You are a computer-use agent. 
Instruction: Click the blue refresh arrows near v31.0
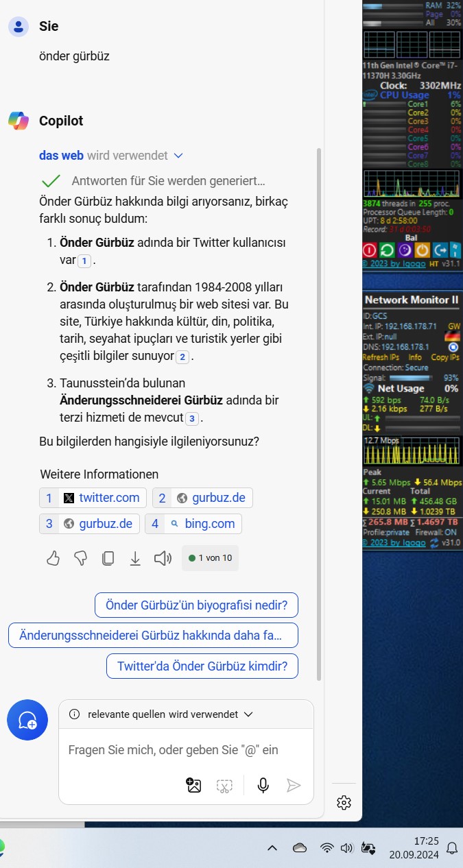tap(434, 542)
